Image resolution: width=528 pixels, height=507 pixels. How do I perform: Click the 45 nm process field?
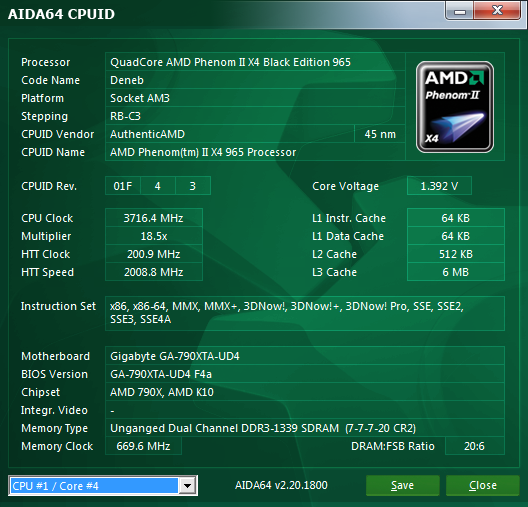pos(380,134)
